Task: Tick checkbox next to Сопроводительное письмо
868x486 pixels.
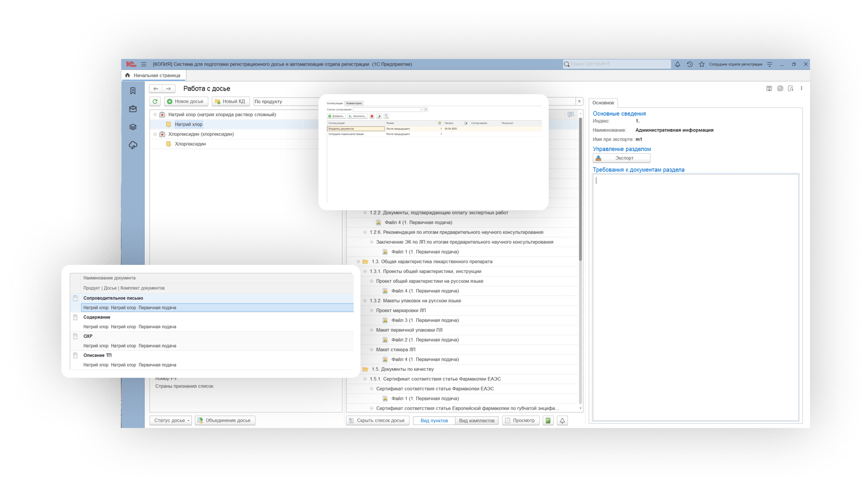Action: click(x=75, y=298)
